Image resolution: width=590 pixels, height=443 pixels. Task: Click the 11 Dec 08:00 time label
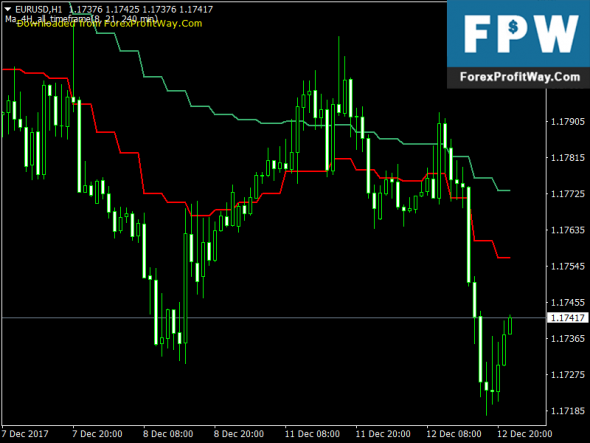[312, 434]
